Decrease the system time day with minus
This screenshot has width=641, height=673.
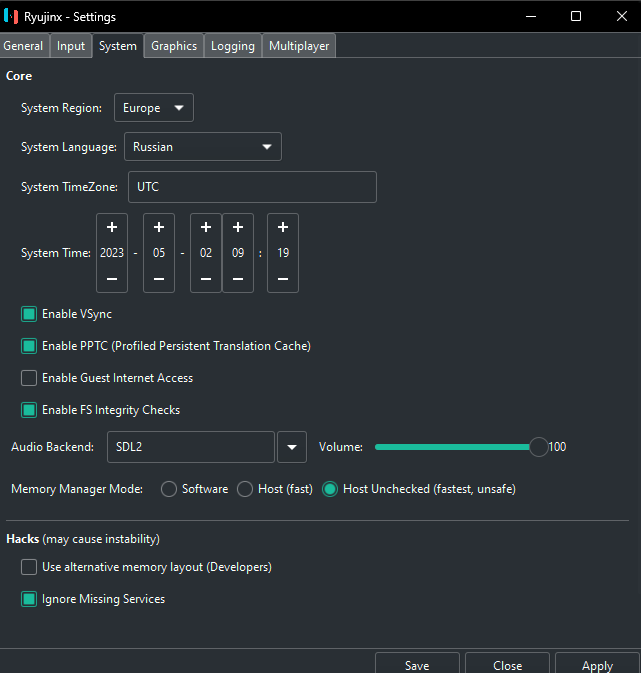click(206, 279)
